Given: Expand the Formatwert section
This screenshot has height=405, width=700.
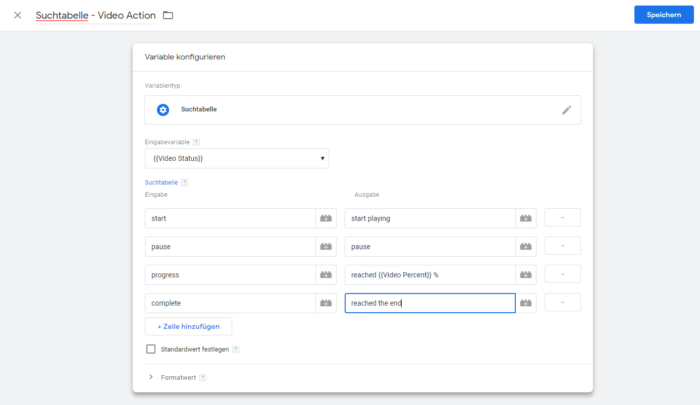Looking at the screenshot, I should (x=151, y=377).
